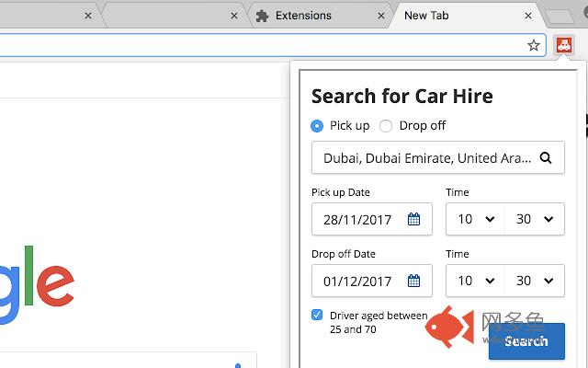Click the Search for Car Hire heading
This screenshot has width=588, height=368.
(402, 96)
